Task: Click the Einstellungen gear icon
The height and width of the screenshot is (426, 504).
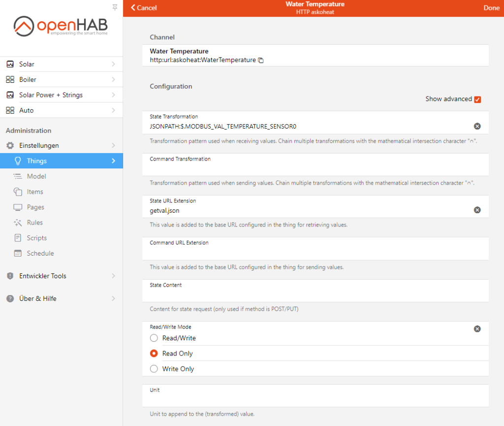Action: (10, 145)
